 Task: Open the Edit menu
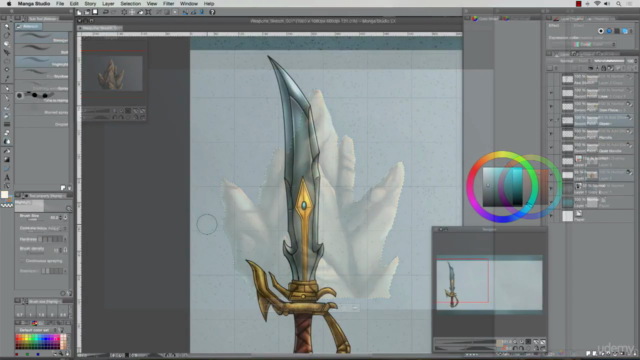click(x=74, y=4)
